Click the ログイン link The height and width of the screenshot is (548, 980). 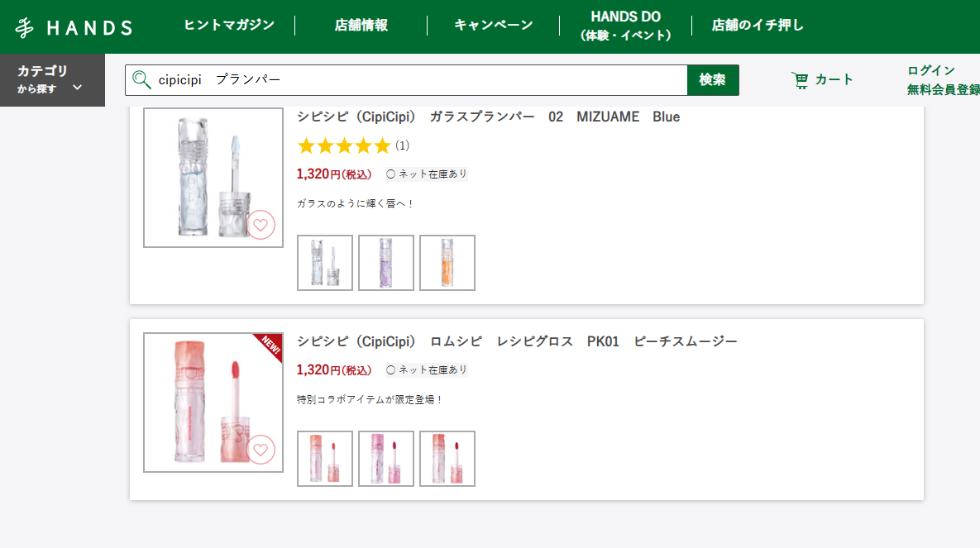pyautogui.click(x=931, y=70)
